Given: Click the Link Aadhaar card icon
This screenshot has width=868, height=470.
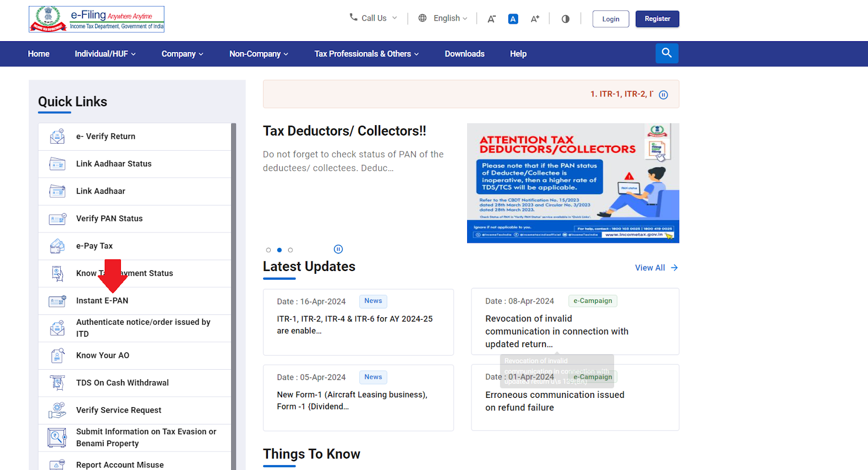Looking at the screenshot, I should [x=58, y=191].
